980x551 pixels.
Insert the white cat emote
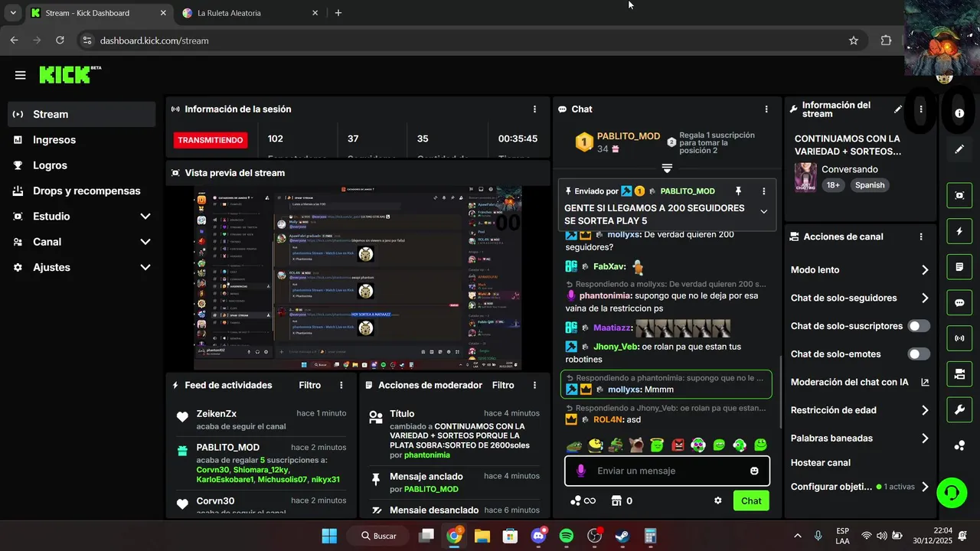pyautogui.click(x=636, y=444)
